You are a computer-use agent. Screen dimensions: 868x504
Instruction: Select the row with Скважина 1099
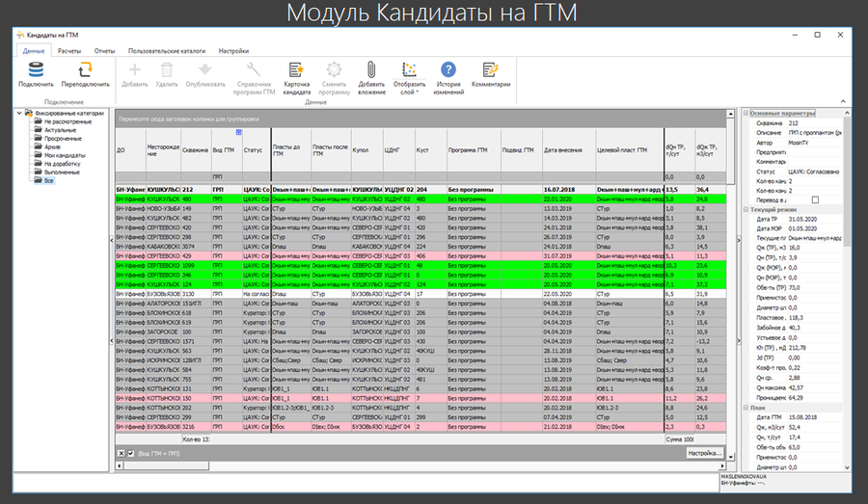click(420, 266)
